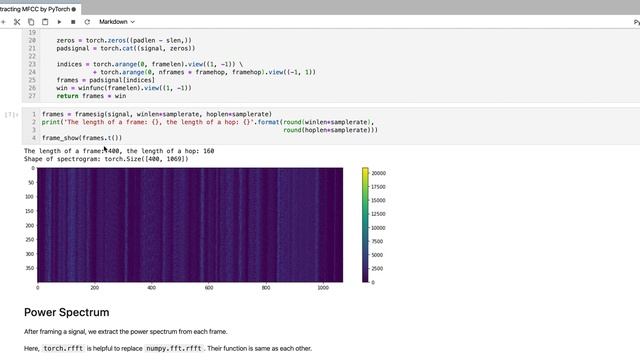Run the selected cell
640x360 pixels.
point(59,22)
